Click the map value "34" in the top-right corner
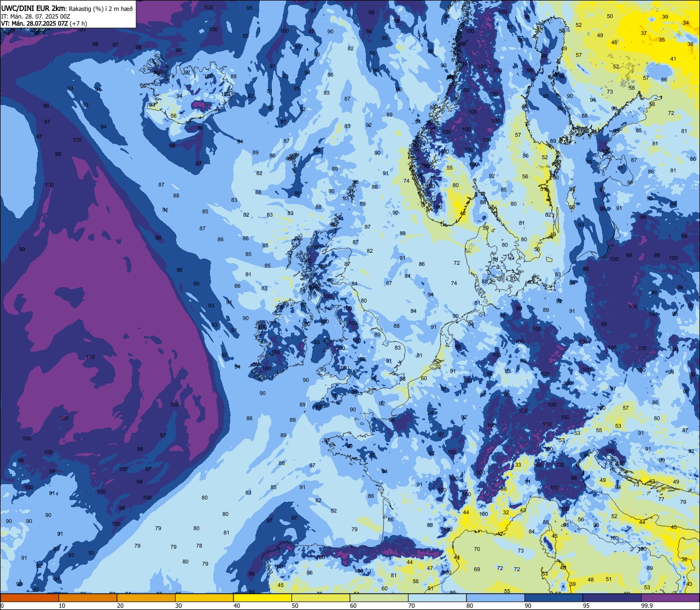Viewport: 700px width, 610px height. pos(686,22)
